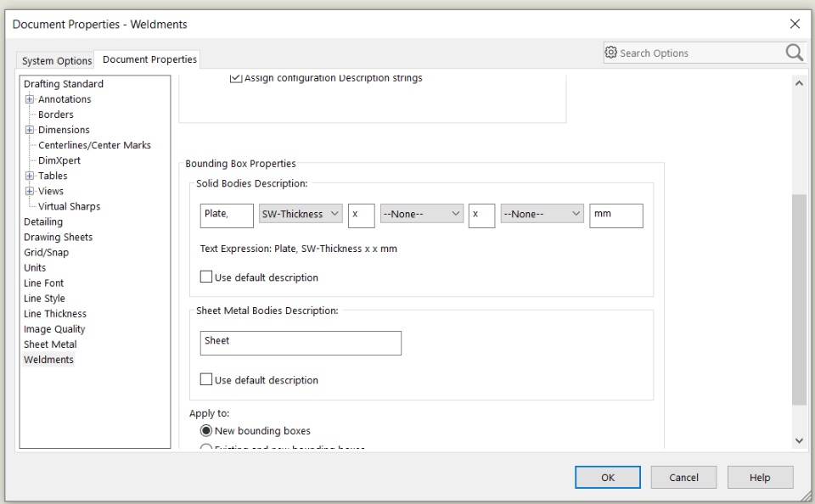
Task: Expand the Tables tree node
Action: click(30, 176)
